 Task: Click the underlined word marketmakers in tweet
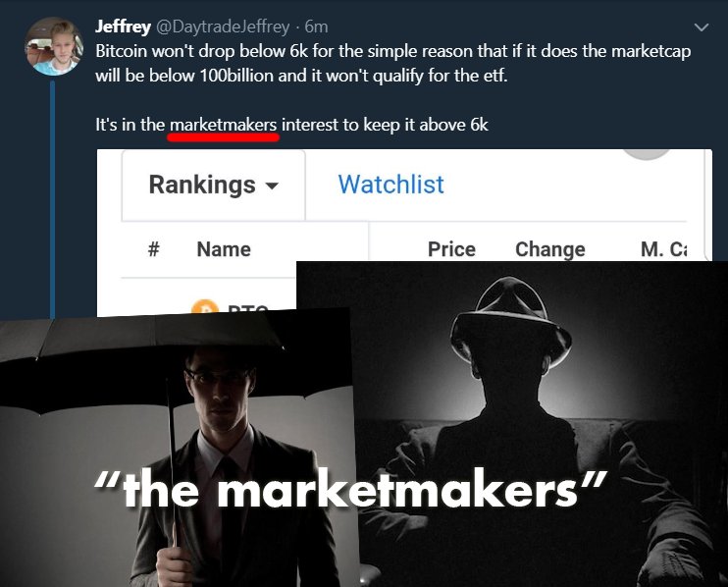point(224,125)
